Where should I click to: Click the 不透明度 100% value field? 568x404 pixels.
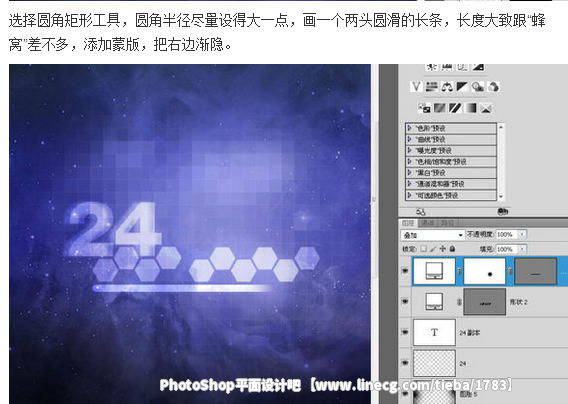point(507,234)
